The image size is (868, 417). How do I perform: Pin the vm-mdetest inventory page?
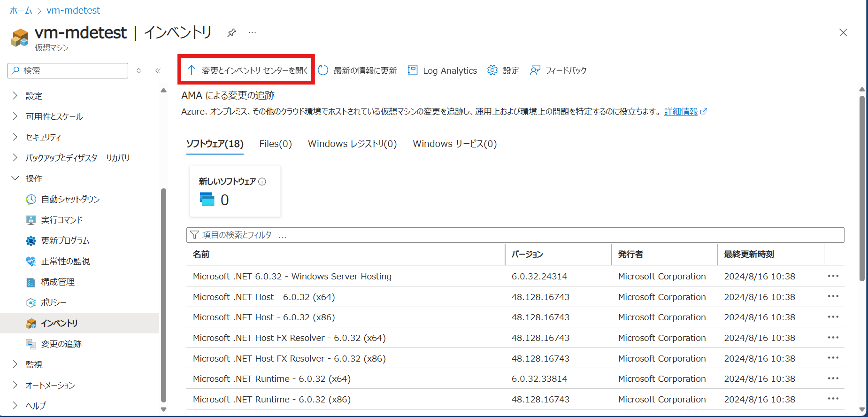point(231,33)
